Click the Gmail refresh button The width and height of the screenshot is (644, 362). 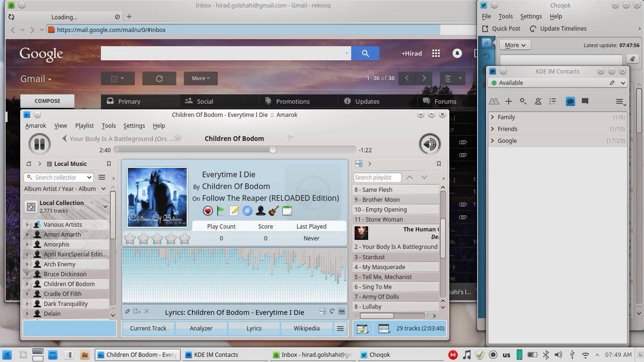159,78
